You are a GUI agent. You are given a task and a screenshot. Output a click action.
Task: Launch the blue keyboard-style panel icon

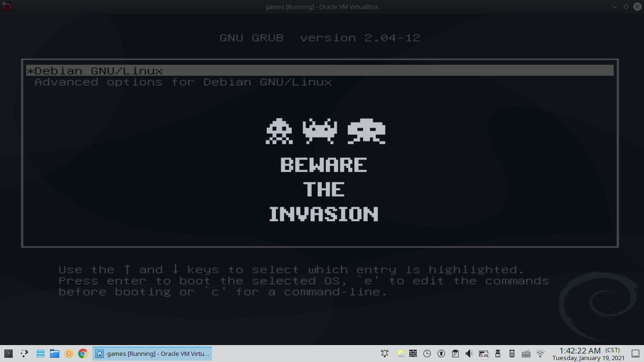tap(41, 353)
